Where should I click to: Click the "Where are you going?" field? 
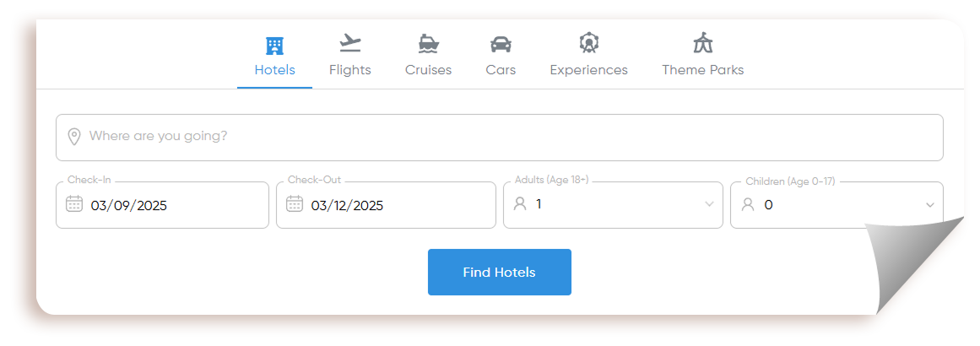[x=500, y=138]
